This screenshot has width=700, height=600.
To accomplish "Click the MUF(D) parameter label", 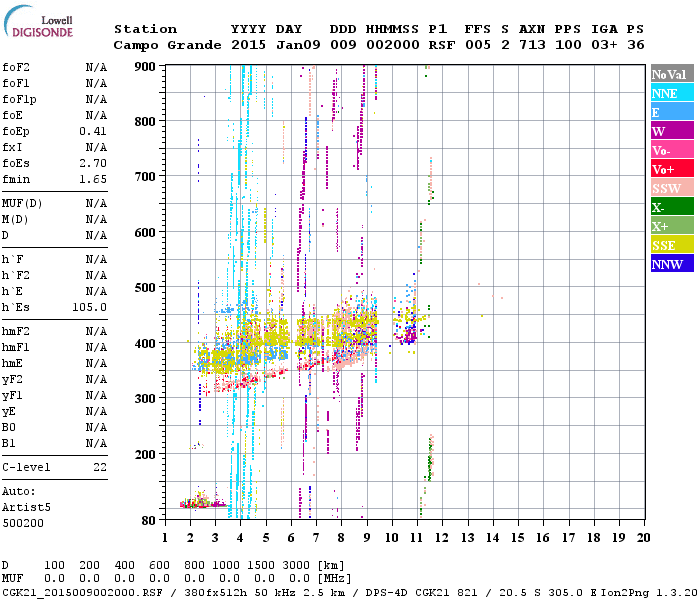I will pyautogui.click(x=22, y=204).
